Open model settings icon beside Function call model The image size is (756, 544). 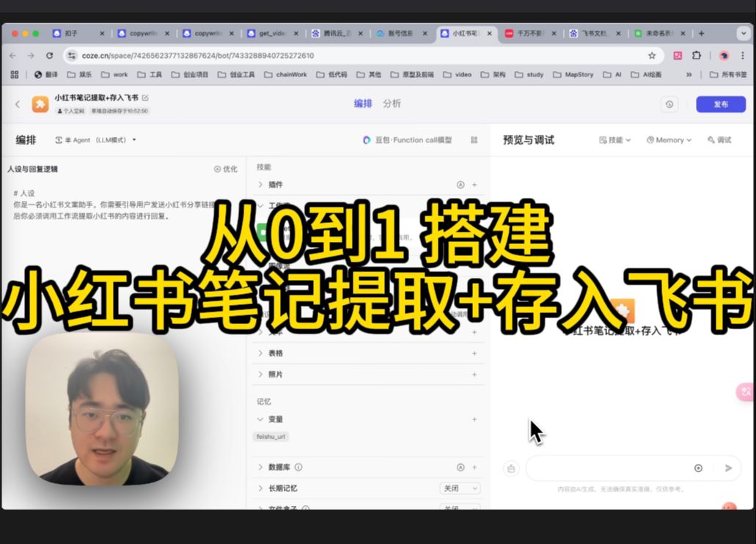474,140
